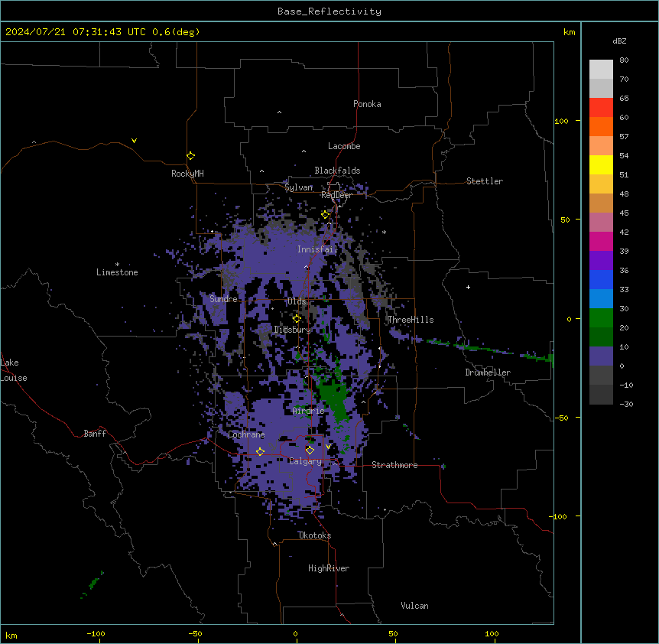Click the yellow diamond marker above RockyMH

[190, 156]
